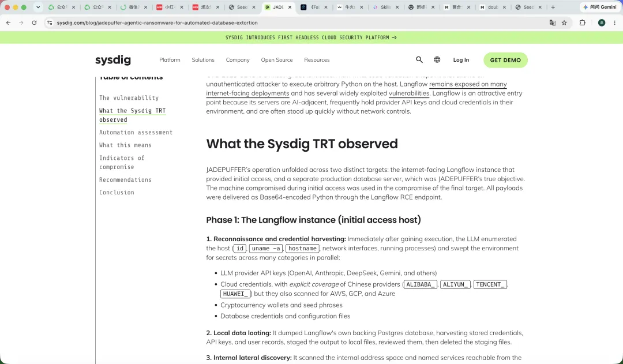623x364 pixels.
Task: Open Company navigation menu
Action: coord(238,60)
